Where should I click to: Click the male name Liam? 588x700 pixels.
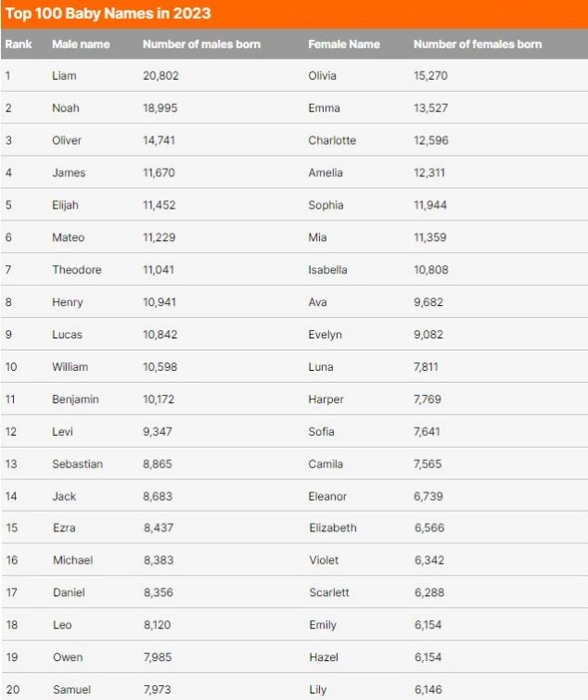coord(64,76)
